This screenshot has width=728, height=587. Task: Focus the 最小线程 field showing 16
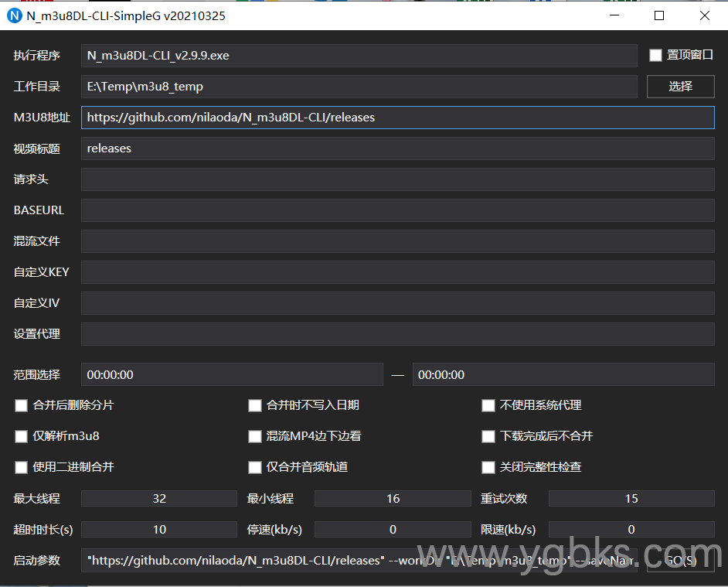[393, 499]
